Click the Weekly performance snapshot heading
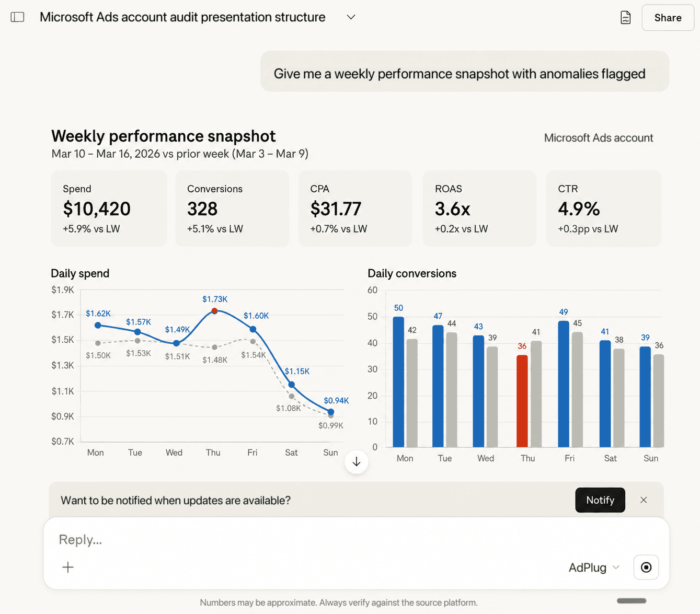This screenshot has width=700, height=614. [x=163, y=136]
